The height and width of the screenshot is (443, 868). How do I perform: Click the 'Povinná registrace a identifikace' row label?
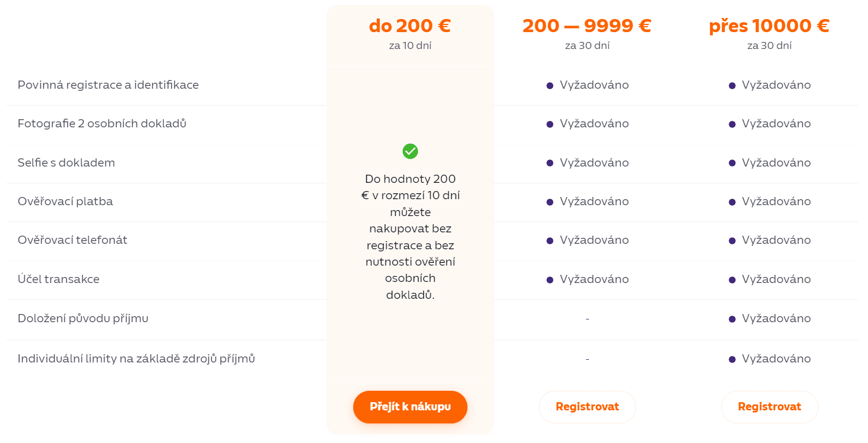point(108,85)
